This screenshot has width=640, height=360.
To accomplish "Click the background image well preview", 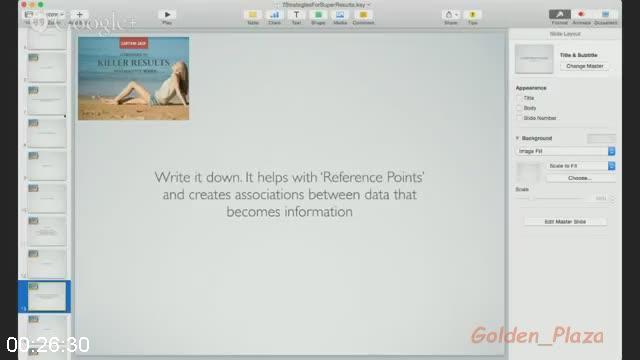I will [528, 172].
